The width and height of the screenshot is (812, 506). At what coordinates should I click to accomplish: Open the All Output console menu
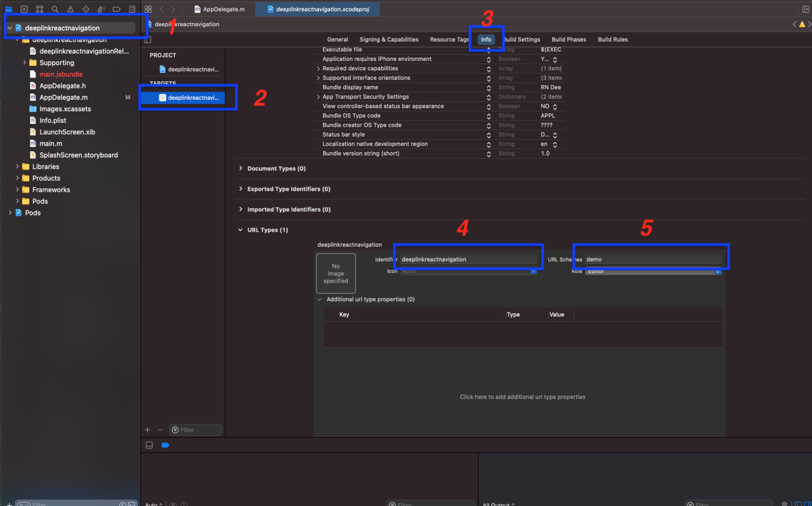(x=499, y=504)
